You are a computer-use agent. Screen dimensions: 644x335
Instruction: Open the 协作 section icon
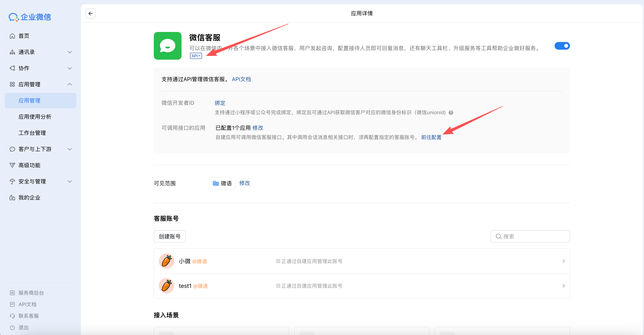click(x=12, y=68)
